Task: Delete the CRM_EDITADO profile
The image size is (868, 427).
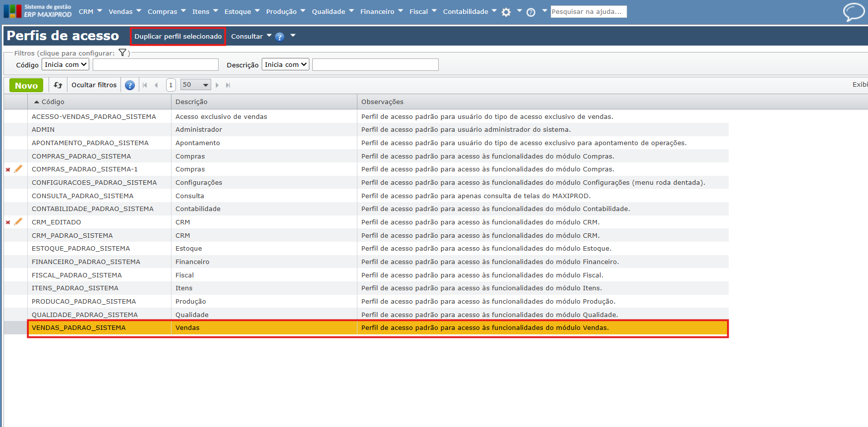Action: click(8, 222)
